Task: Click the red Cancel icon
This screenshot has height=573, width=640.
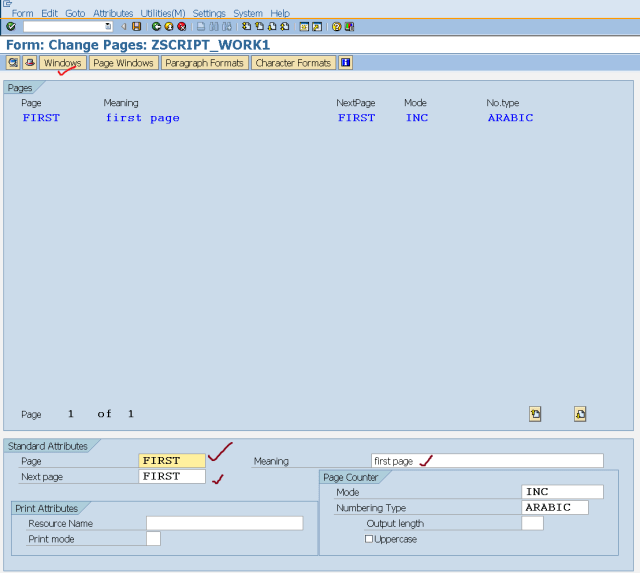Action: 182,27
